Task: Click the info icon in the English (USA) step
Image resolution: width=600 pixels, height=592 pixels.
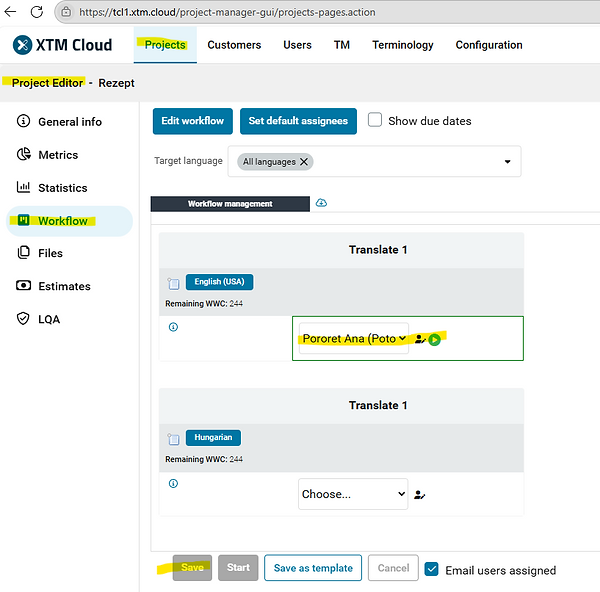Action: coord(173,327)
